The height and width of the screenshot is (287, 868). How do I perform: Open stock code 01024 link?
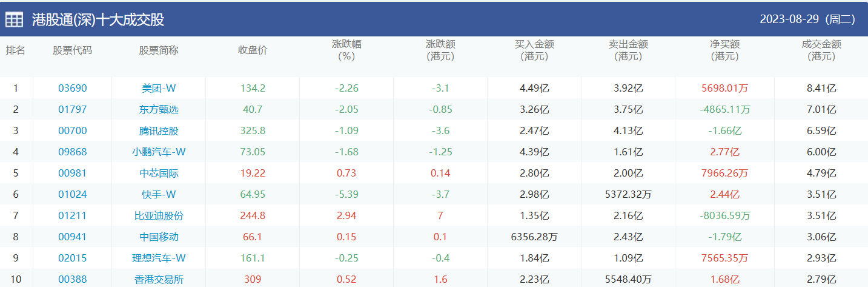click(x=73, y=194)
